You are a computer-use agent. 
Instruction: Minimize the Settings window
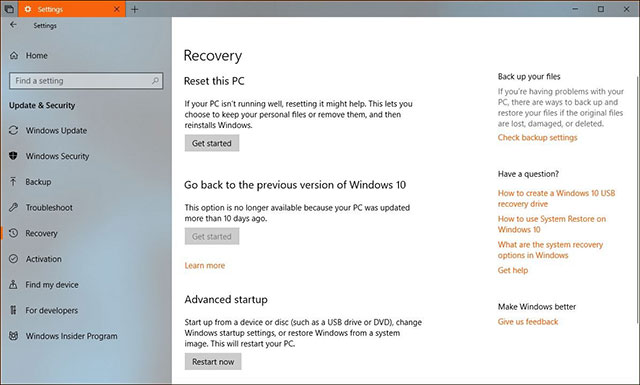coord(575,9)
